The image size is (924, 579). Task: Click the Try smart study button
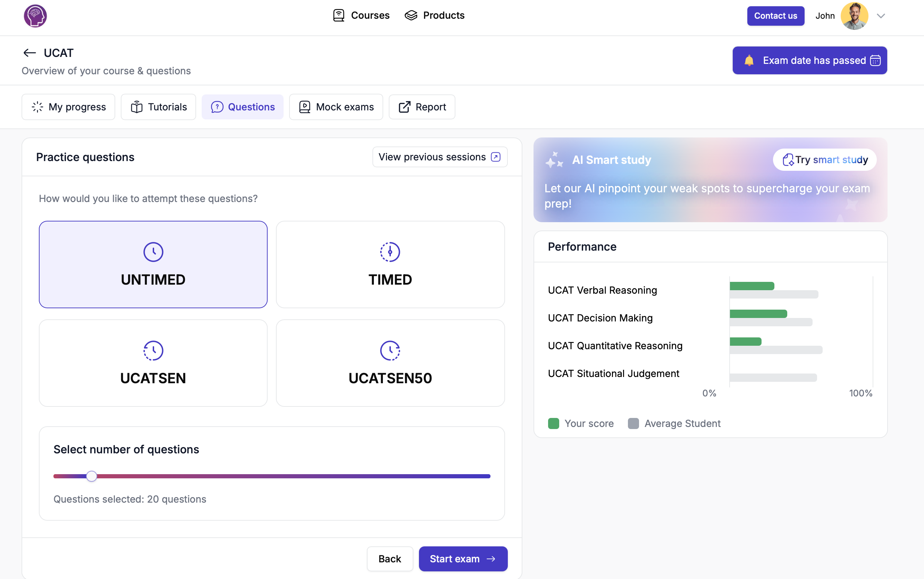pos(824,160)
